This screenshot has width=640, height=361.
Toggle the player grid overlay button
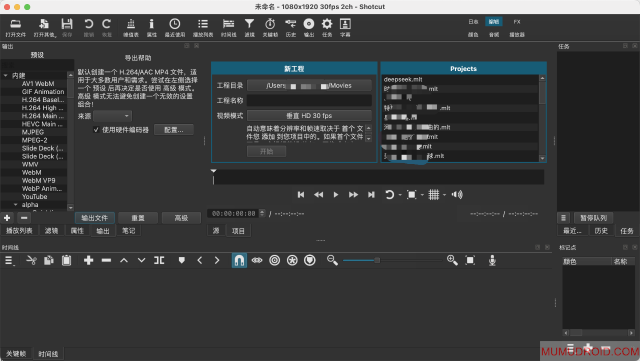point(434,195)
